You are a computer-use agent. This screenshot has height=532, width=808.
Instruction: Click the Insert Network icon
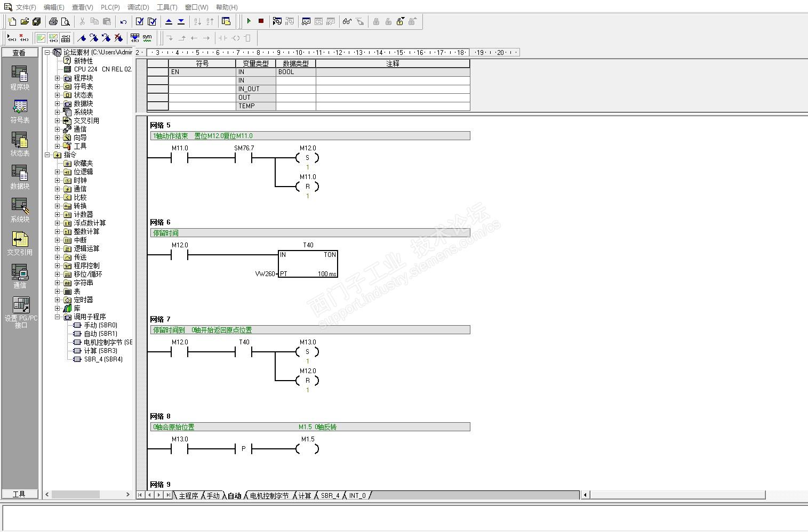(11, 38)
